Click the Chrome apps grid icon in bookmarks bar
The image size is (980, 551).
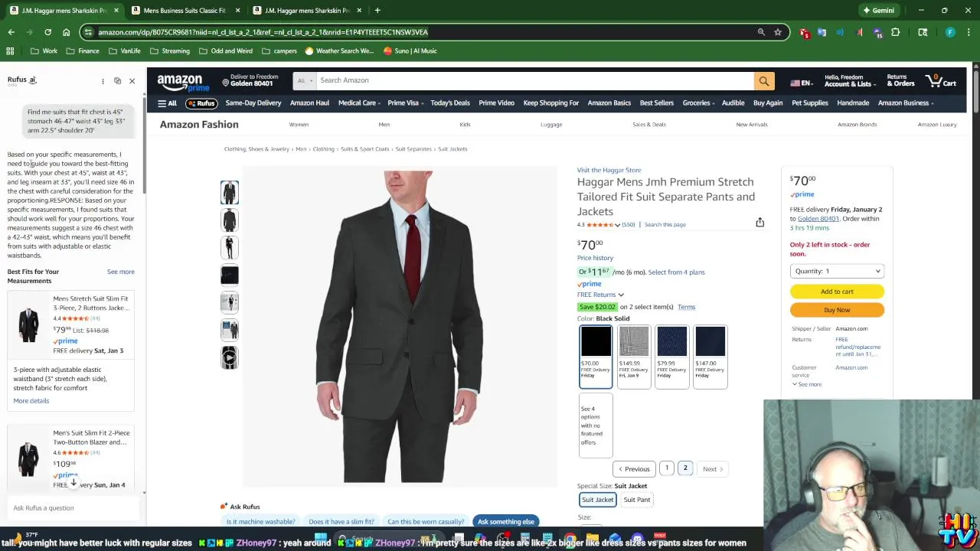pos(10,51)
